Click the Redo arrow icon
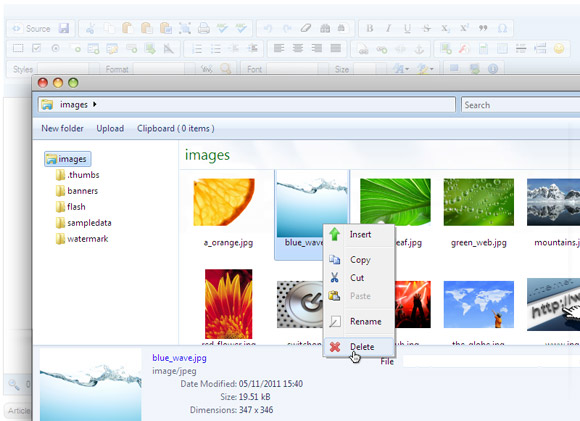580x421 pixels. pos(287,28)
